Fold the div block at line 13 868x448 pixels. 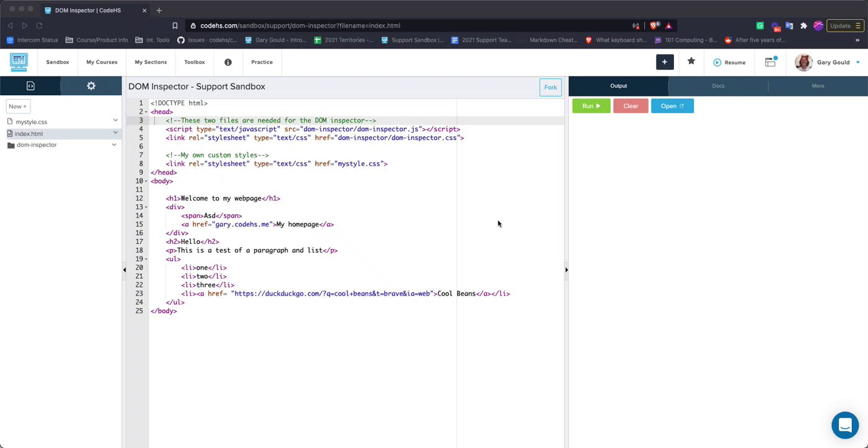146,207
